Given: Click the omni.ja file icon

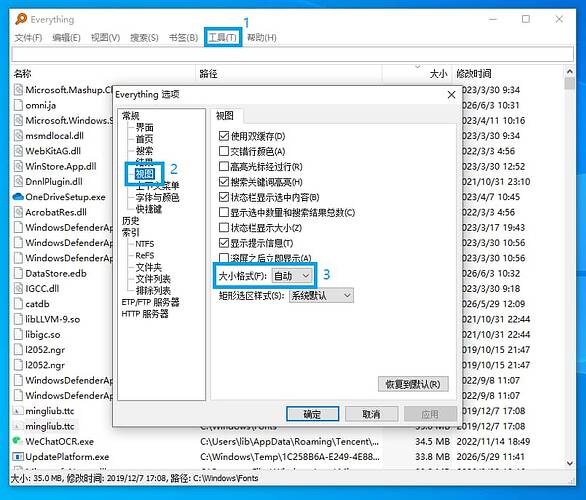Looking at the screenshot, I should (18, 105).
